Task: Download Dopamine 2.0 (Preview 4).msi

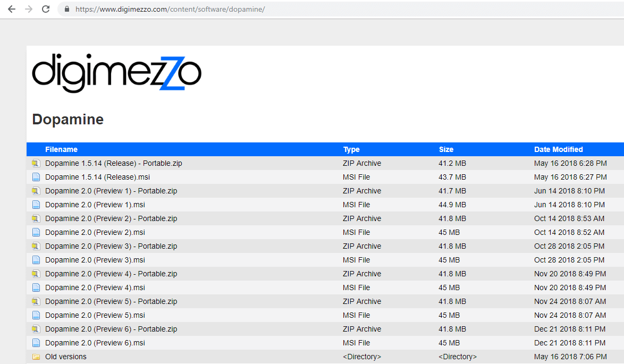Action: click(95, 287)
